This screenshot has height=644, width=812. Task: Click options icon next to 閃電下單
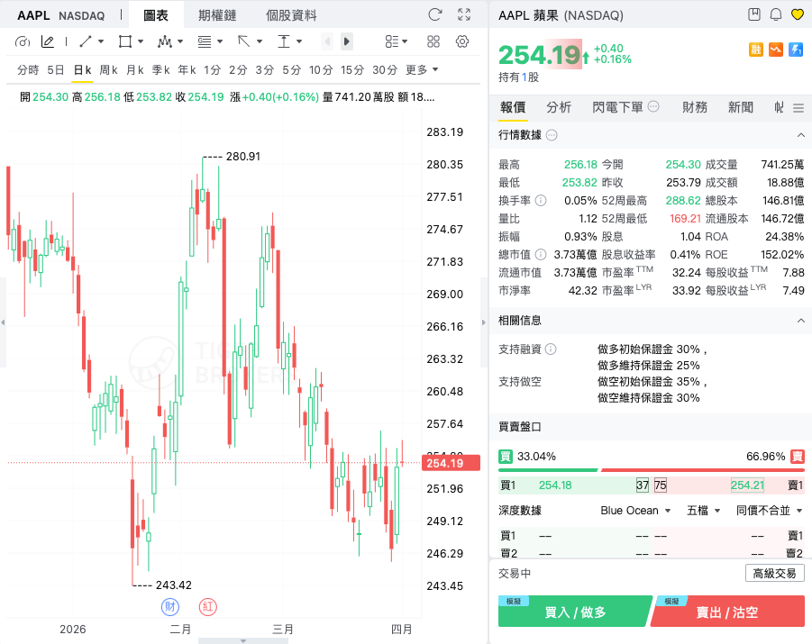(653, 106)
